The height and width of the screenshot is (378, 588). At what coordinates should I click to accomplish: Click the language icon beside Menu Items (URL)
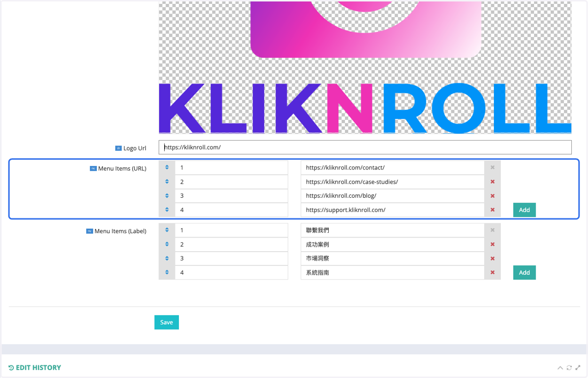[x=93, y=169]
